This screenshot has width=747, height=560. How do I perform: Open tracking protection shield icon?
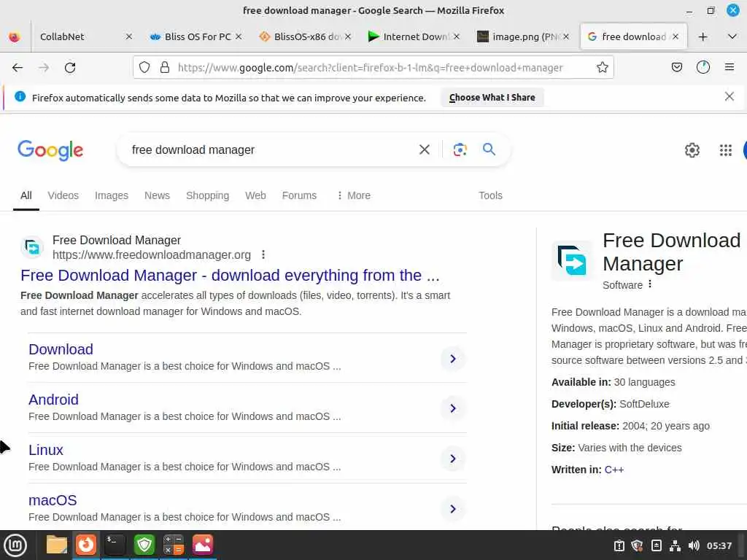point(144,68)
